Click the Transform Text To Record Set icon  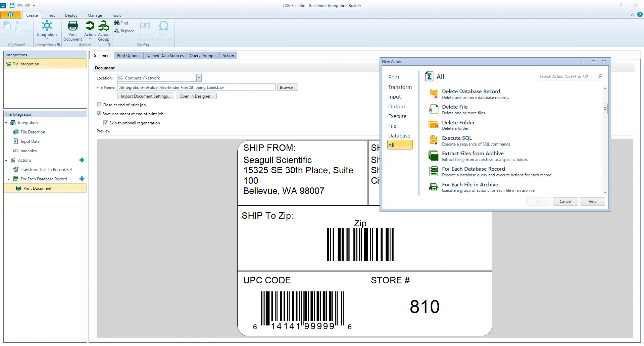tap(16, 170)
